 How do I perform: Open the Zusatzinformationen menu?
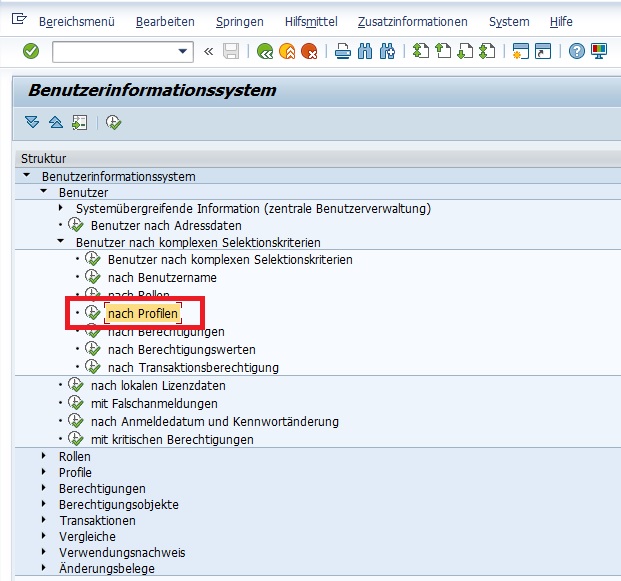coord(413,21)
